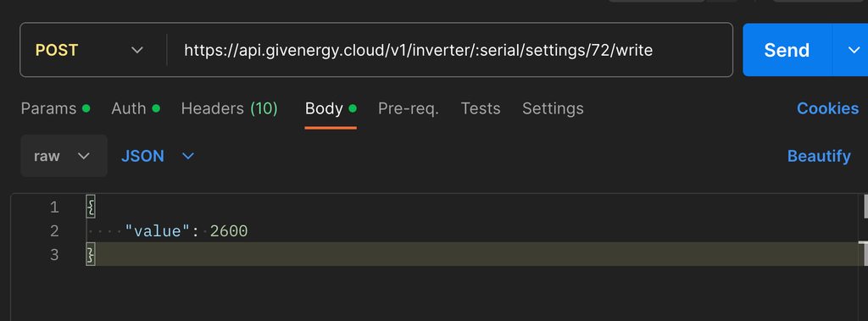Open the JSON format dropdown
868x321 pixels.
(157, 156)
